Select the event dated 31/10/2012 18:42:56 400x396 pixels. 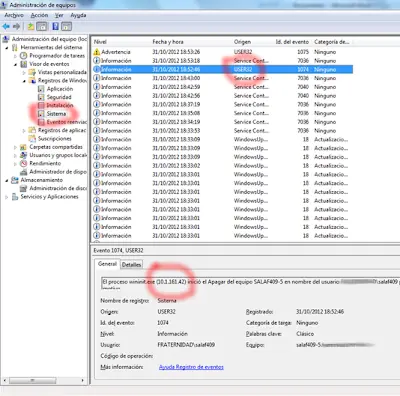coord(222,96)
